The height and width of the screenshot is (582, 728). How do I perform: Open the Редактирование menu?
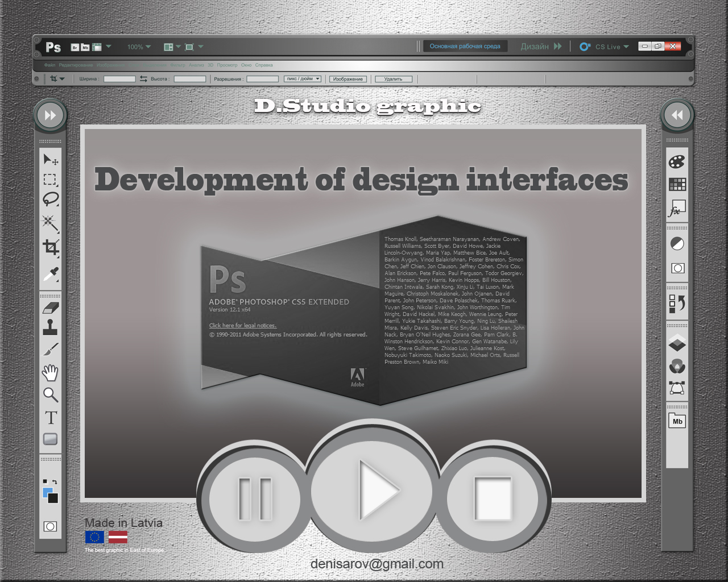pyautogui.click(x=76, y=65)
